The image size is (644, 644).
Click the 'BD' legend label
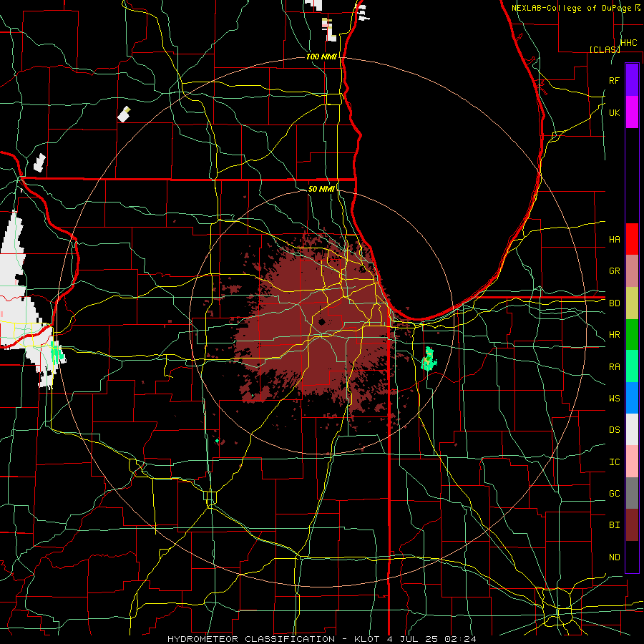coord(615,303)
